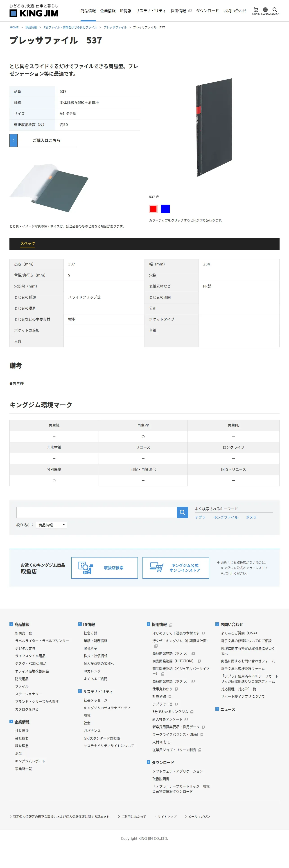Click blue arrow beside ニュース footer heading
This screenshot has width=289, height=868.
(217, 709)
